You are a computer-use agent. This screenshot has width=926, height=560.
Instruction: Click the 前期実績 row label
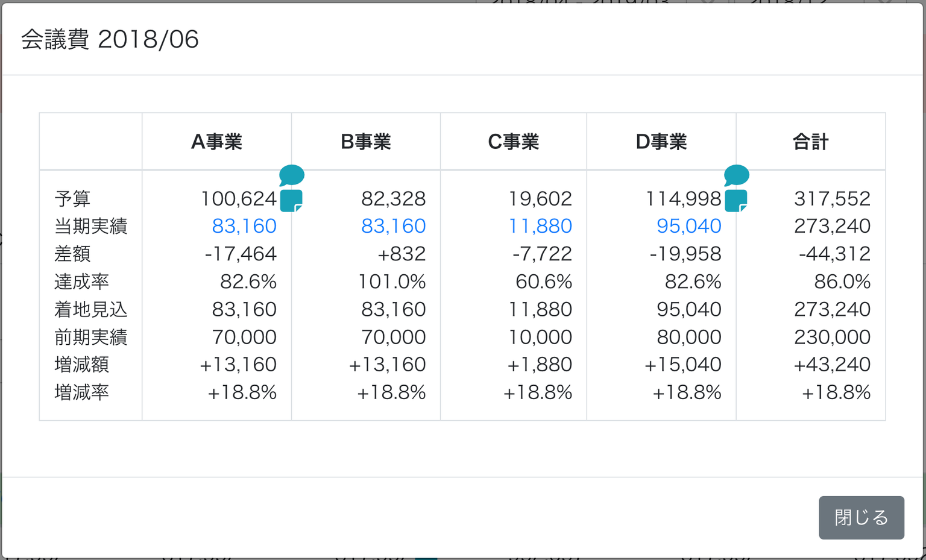[90, 337]
